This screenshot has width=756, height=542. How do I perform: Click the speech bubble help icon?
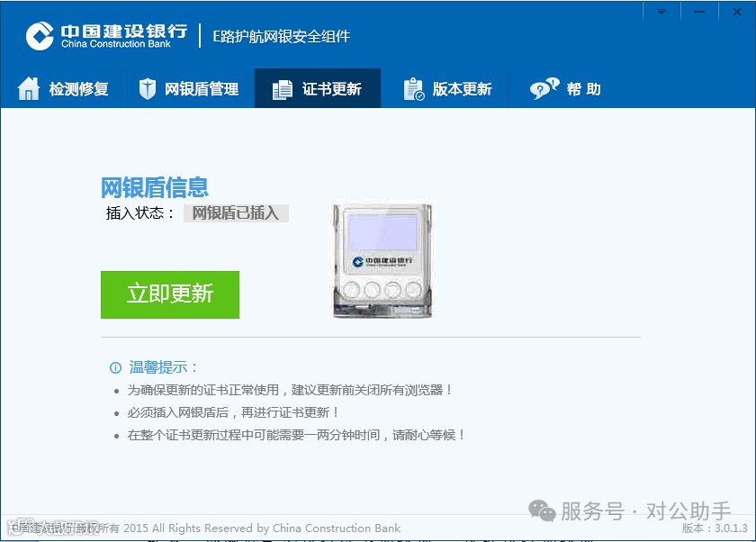[544, 89]
